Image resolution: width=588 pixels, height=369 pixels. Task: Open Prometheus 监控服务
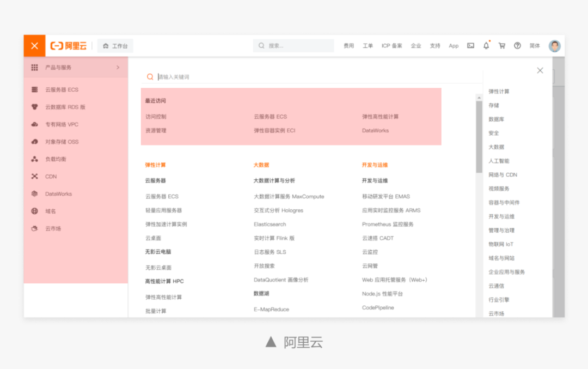coord(388,224)
